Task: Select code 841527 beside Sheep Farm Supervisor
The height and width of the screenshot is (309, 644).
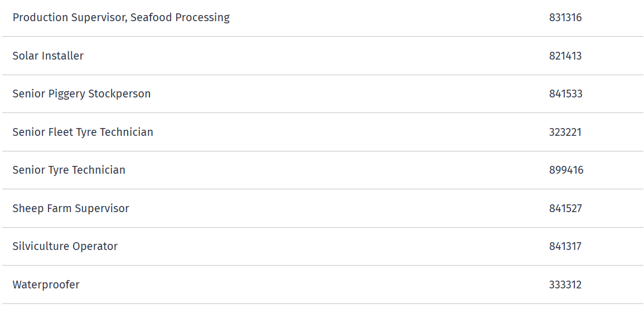Action: pos(565,208)
